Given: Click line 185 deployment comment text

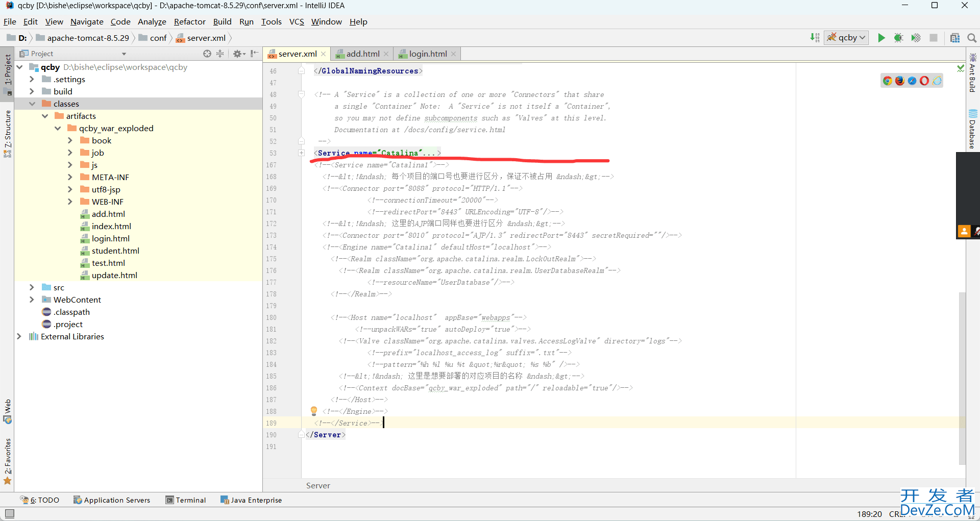Looking at the screenshot, I should point(461,376).
